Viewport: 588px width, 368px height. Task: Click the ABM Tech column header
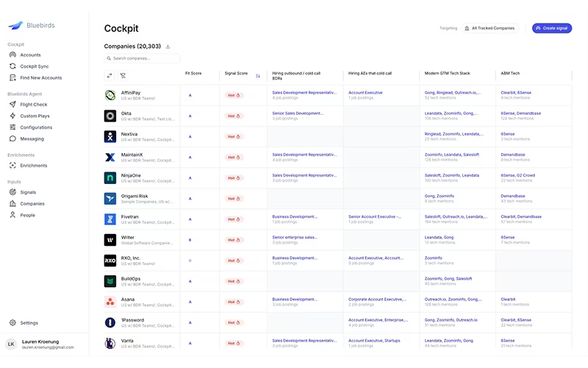[510, 74]
